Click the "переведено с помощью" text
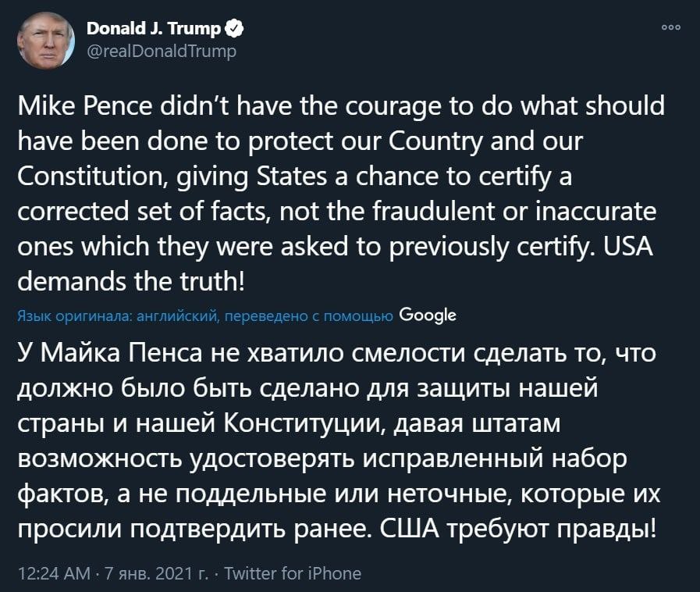This screenshot has height=592, width=700. point(308,316)
